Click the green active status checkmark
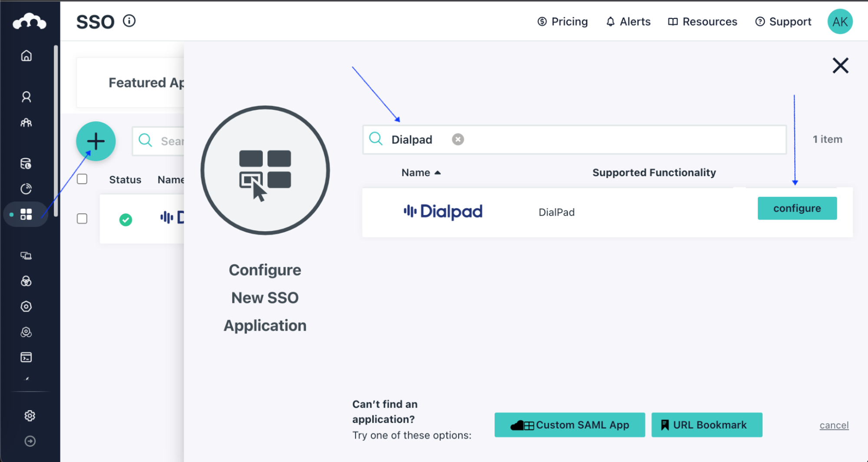868x462 pixels. [x=125, y=219]
